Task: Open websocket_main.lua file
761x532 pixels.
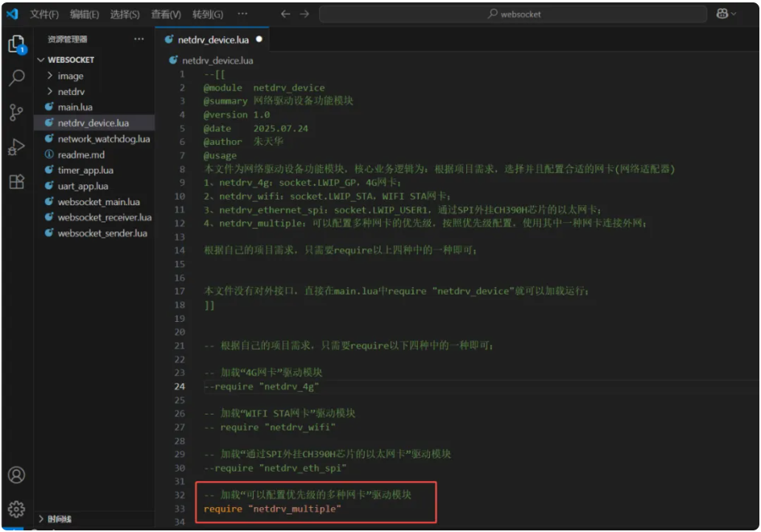Action: click(98, 202)
